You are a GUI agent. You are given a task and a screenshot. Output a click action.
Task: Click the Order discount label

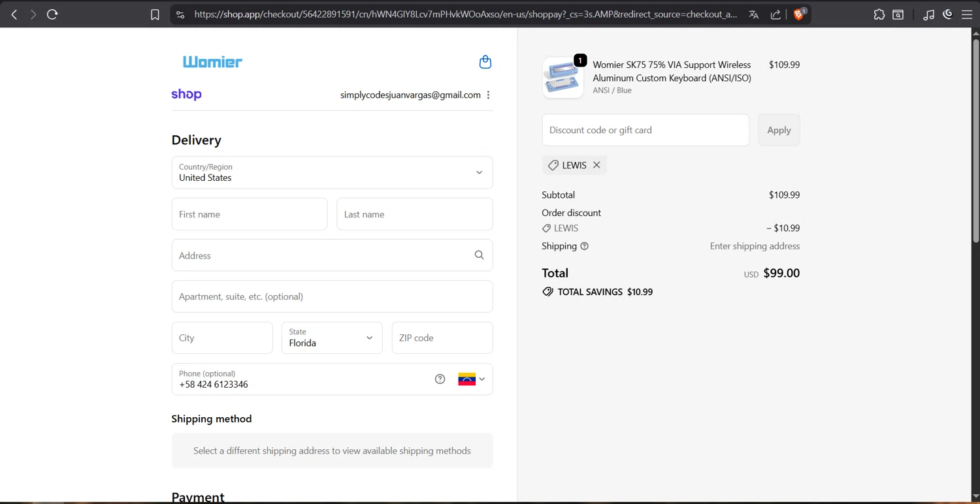pos(571,213)
